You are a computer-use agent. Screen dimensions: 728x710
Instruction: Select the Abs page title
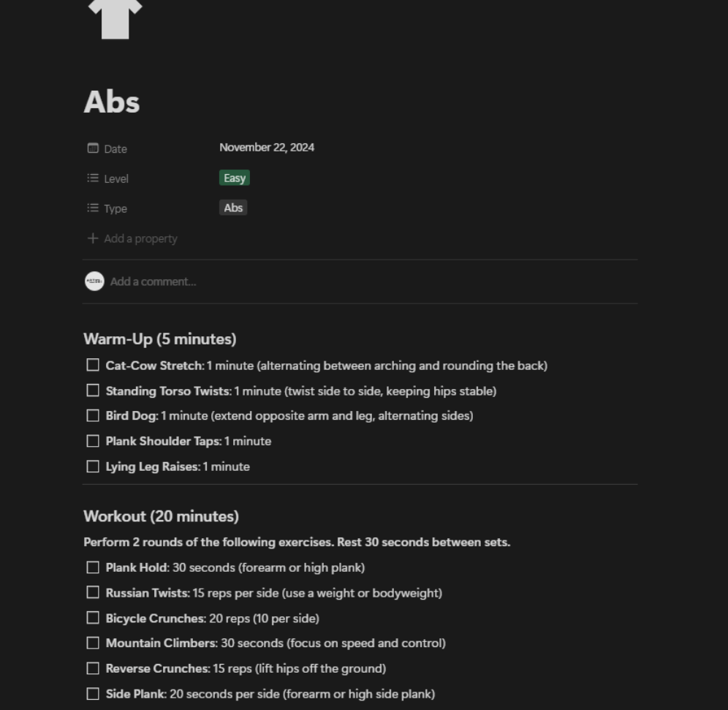coord(111,102)
